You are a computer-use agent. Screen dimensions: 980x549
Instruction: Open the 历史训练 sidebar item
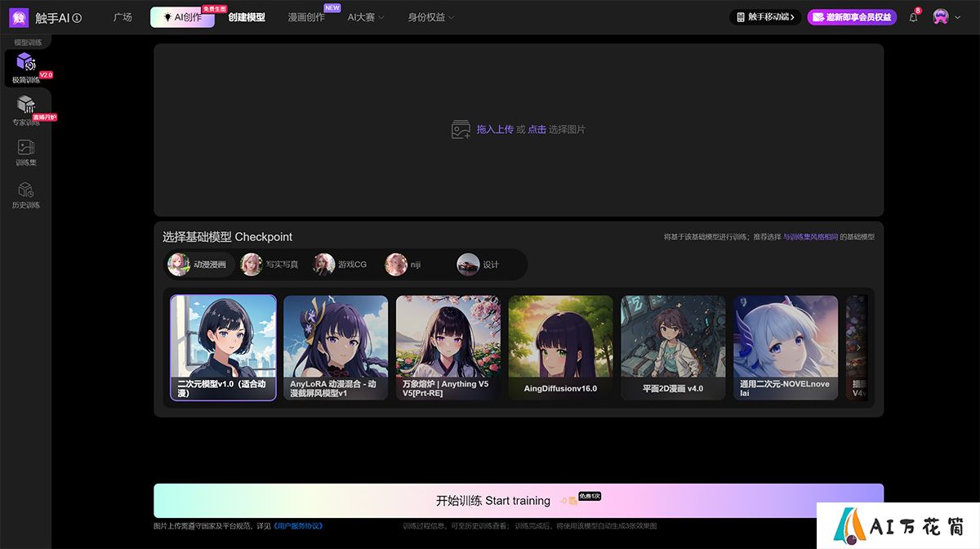click(26, 195)
